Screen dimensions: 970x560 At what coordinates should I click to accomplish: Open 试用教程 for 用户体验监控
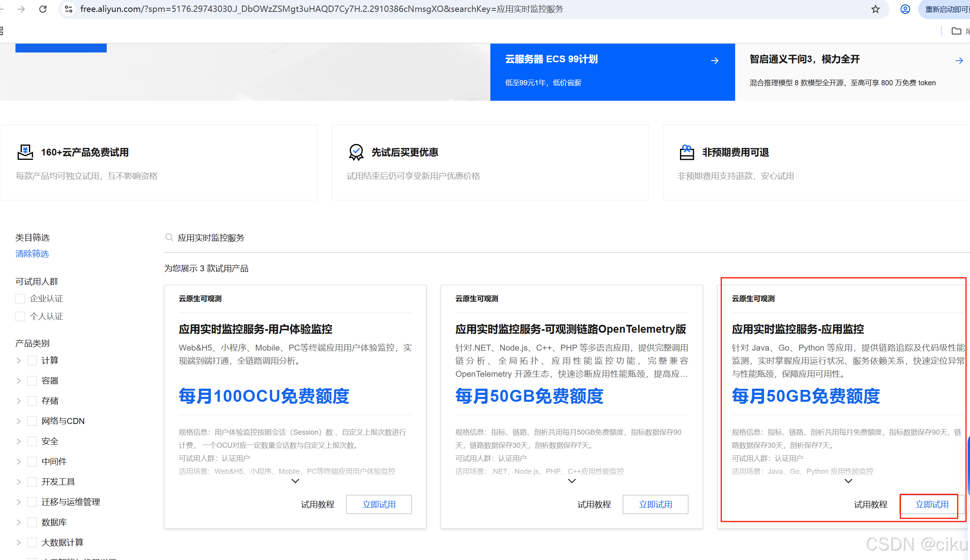click(x=318, y=504)
